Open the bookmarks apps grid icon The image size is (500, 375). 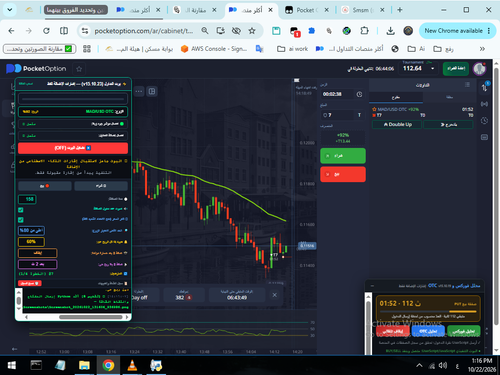(87, 49)
